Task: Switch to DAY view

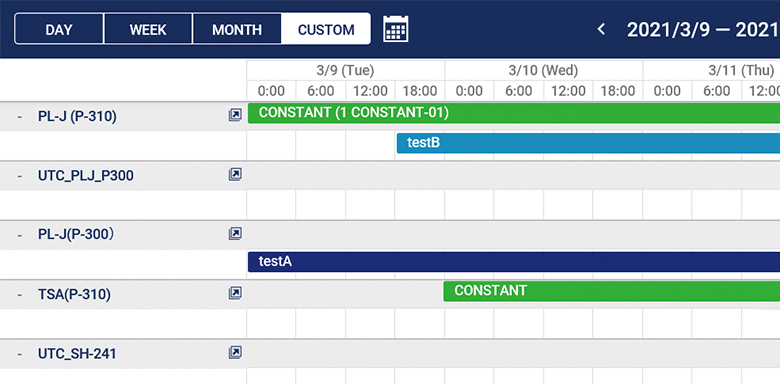Action: [x=59, y=29]
